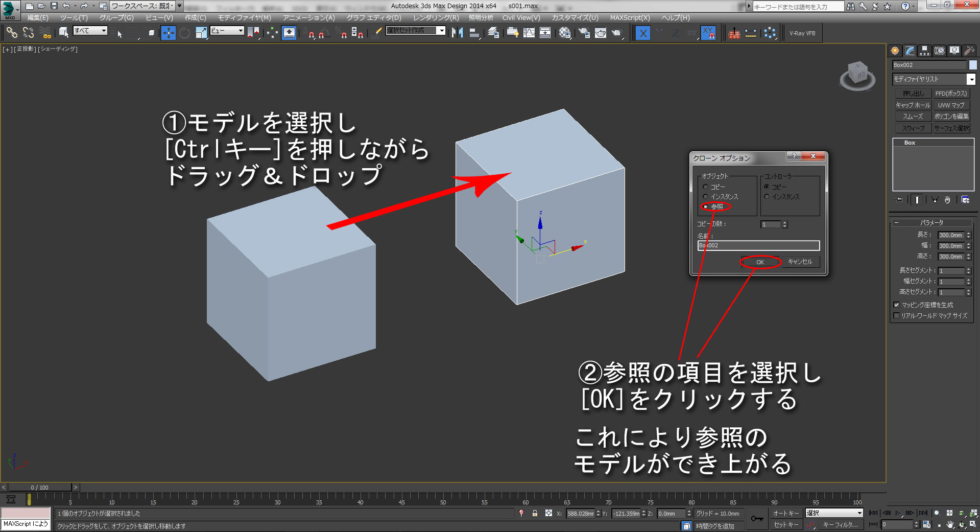This screenshot has width=980, height=532.
Task: Select the Move tool in the toolbar
Action: (x=168, y=33)
